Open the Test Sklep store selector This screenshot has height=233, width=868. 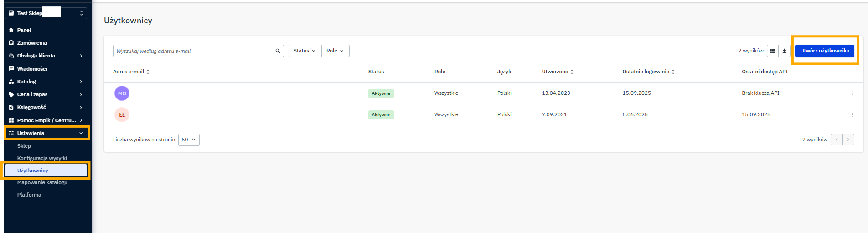(46, 13)
